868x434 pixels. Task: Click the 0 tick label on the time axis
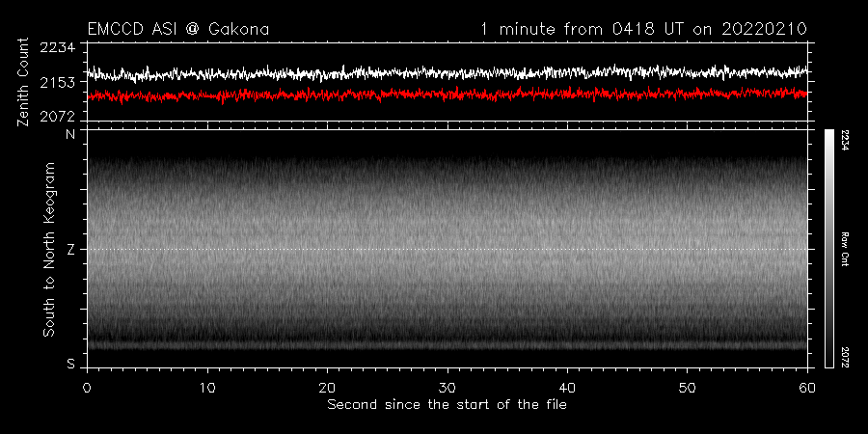(x=88, y=387)
